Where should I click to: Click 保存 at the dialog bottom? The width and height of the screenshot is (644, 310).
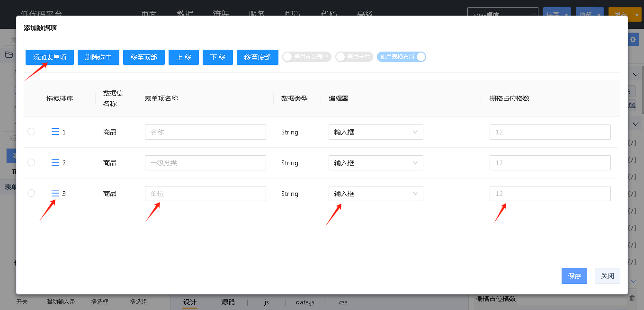(574, 276)
